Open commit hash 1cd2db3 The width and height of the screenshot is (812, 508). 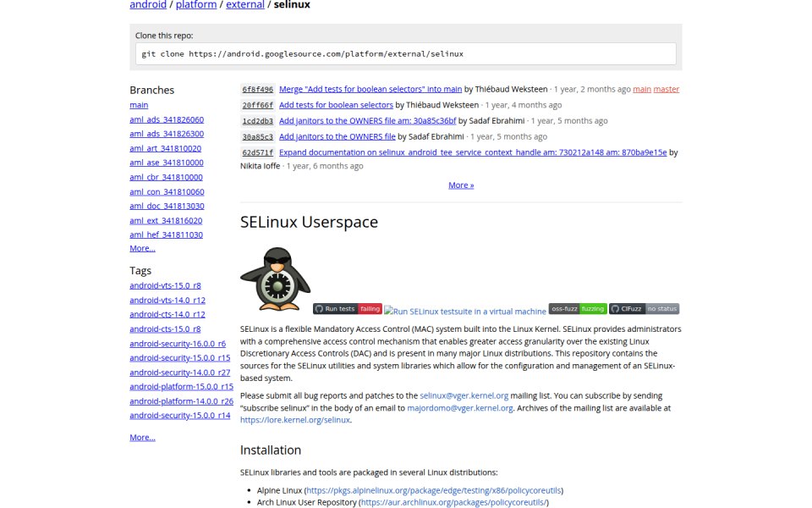coord(257,121)
